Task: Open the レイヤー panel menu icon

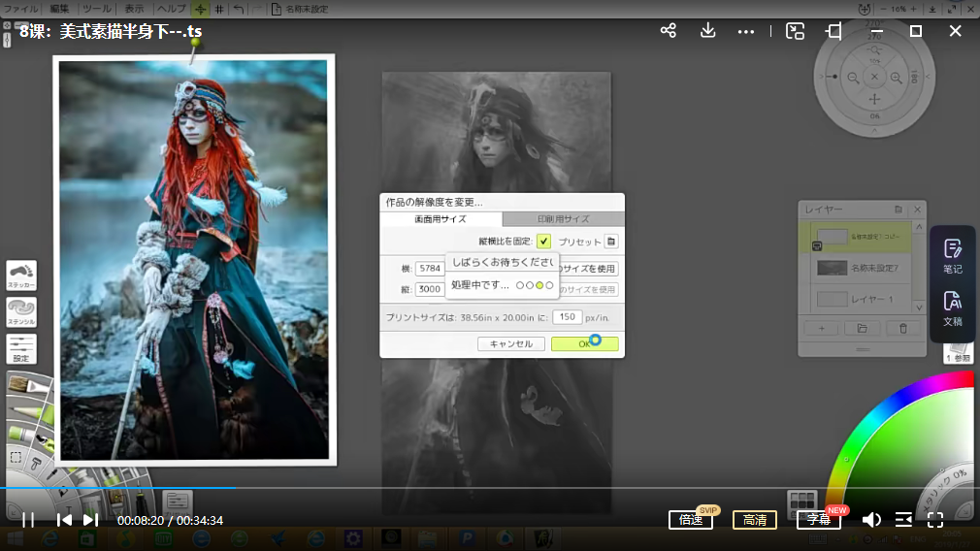Action: [x=898, y=210]
